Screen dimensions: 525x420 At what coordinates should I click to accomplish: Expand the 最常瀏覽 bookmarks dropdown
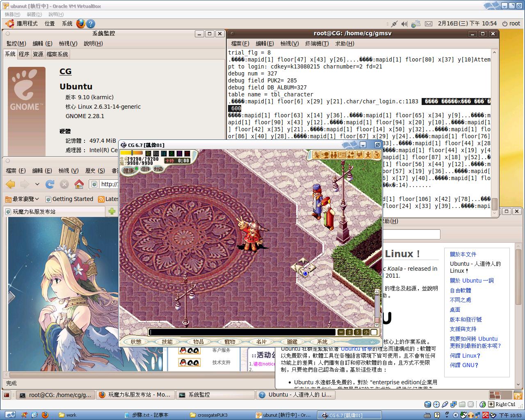coord(22,199)
